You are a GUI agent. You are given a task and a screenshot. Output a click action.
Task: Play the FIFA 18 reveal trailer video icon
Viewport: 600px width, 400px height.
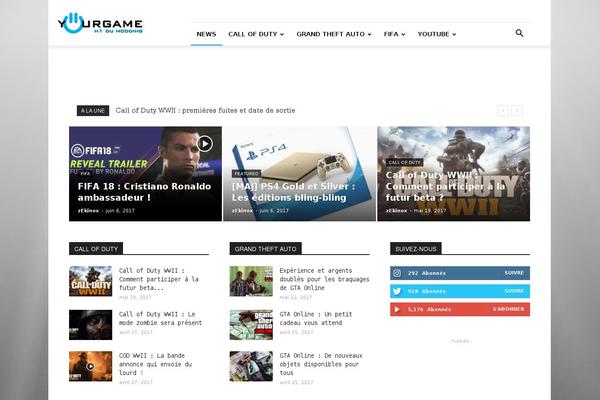coord(205,144)
